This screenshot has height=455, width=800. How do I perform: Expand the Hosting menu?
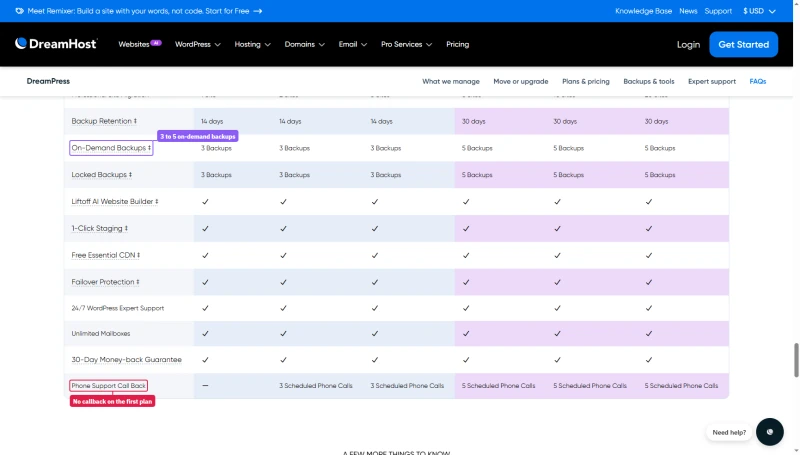coord(252,44)
